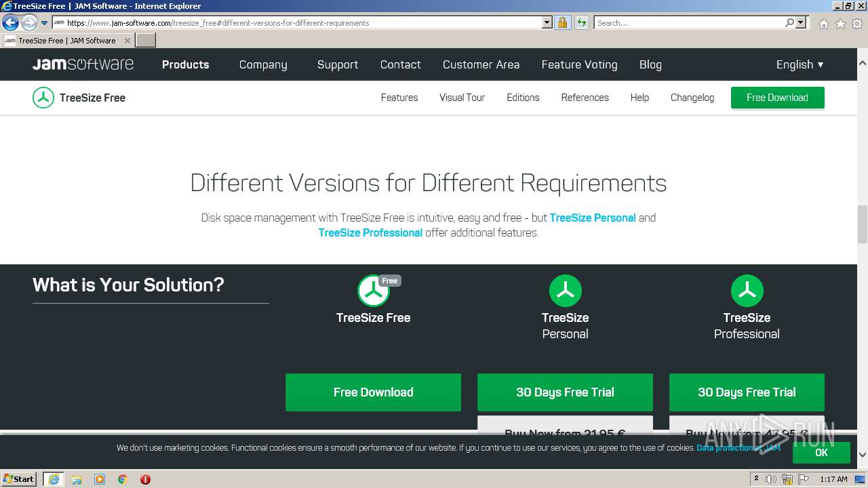Close the TreeSize Free browser tab
Viewport: 868px width, 488px height.
127,41
